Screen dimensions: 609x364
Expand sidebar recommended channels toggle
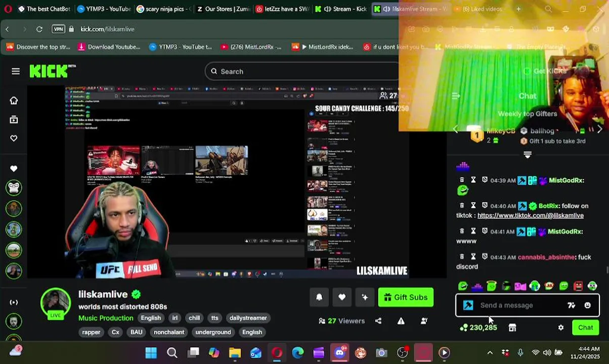click(x=14, y=302)
